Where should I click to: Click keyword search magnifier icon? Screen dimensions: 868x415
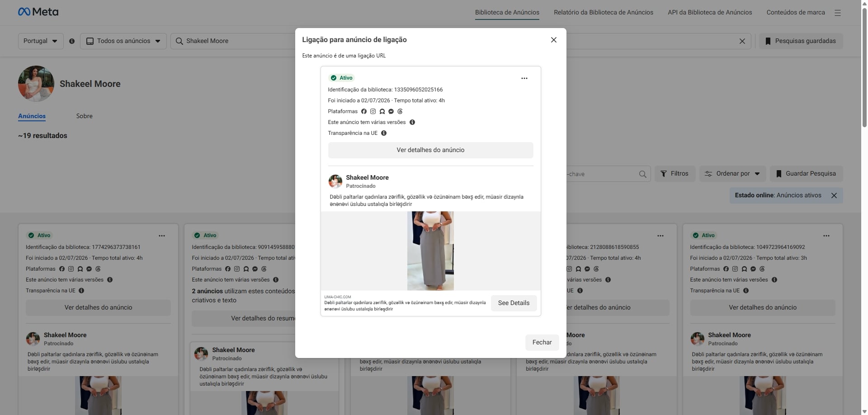[x=642, y=174]
